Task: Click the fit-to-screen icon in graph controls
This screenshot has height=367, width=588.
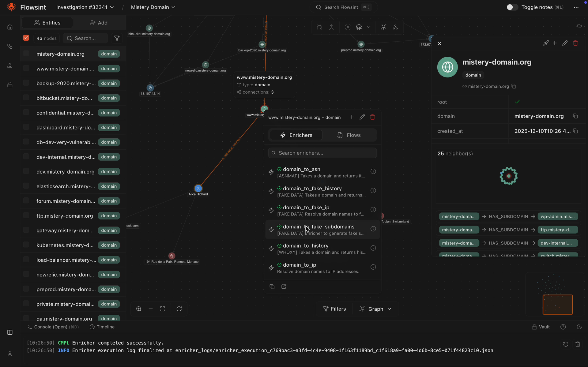Action: pyautogui.click(x=163, y=309)
